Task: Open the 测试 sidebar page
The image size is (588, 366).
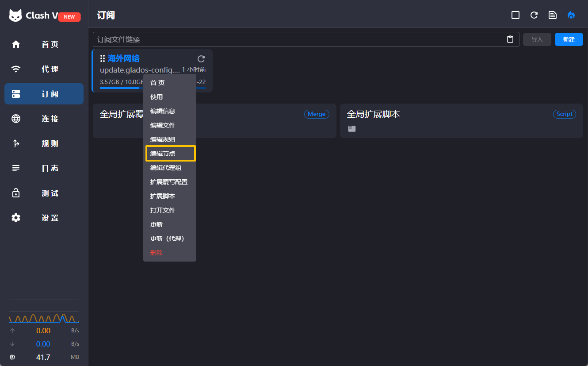Action: (x=44, y=193)
